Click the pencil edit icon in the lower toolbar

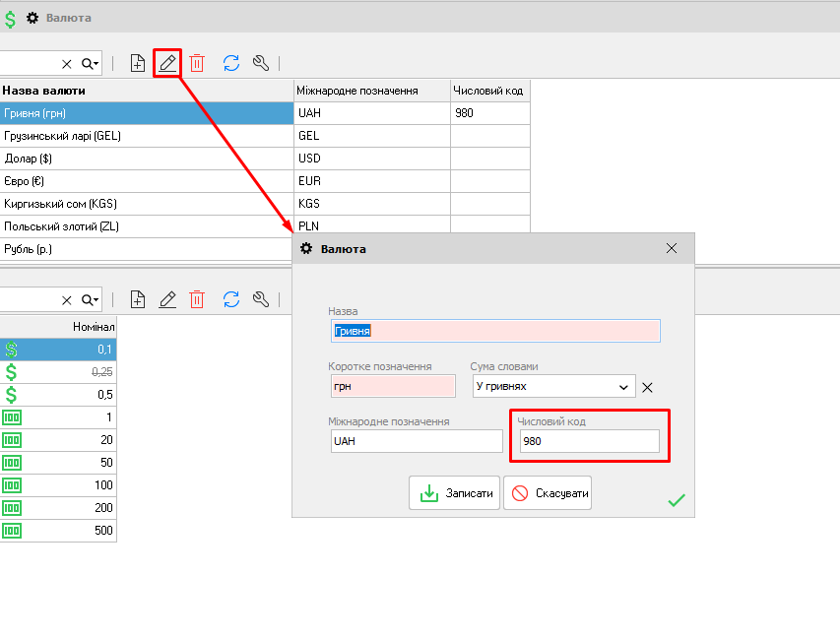(167, 299)
